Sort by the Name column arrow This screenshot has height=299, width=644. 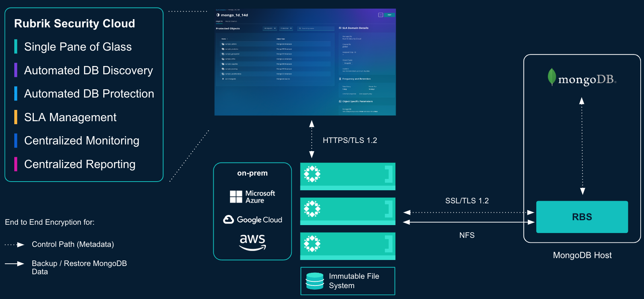[227, 39]
